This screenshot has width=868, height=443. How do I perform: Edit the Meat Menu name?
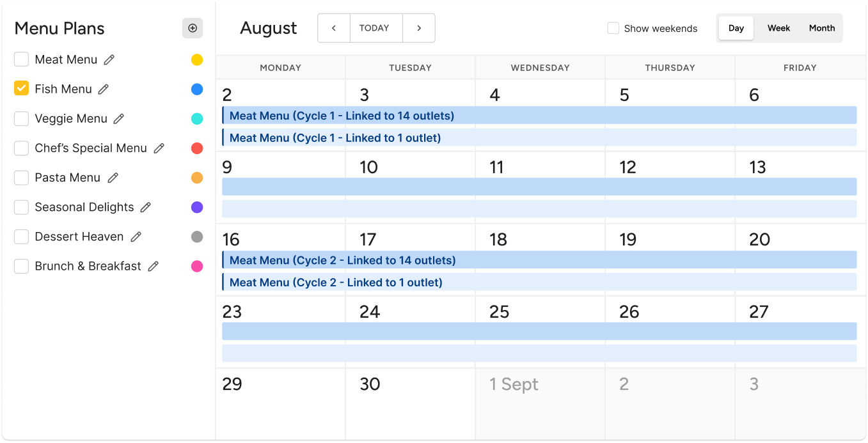[x=109, y=59]
